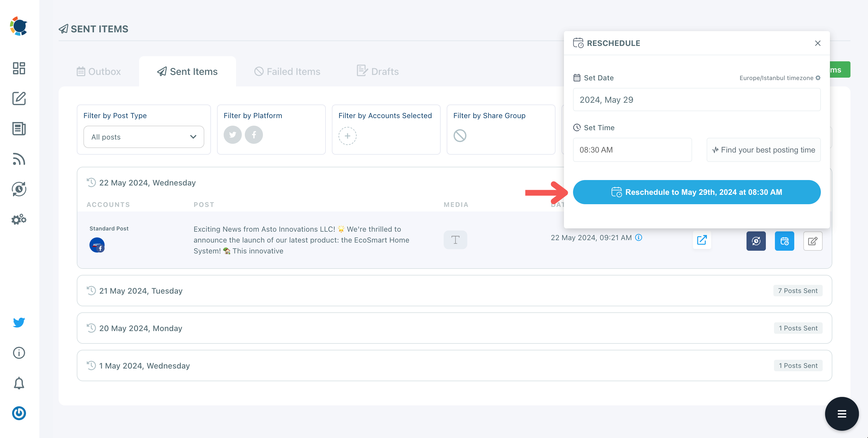Switch to the Drafts tab
This screenshot has width=868, height=438.
(x=378, y=71)
